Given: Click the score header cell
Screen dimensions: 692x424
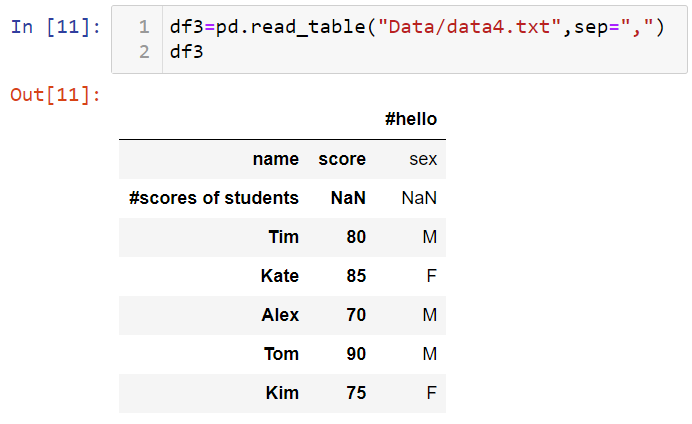Looking at the screenshot, I should pos(342,159).
